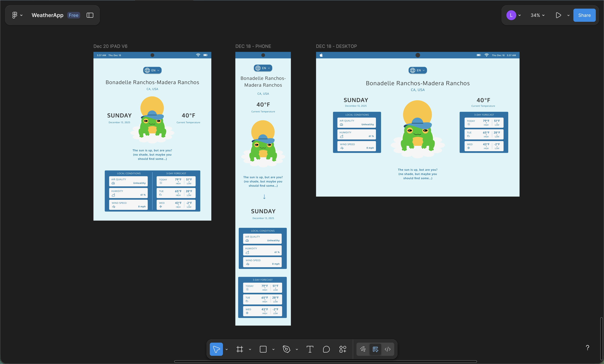
Task: Open the 34% zoom dropdown
Action: 537,15
